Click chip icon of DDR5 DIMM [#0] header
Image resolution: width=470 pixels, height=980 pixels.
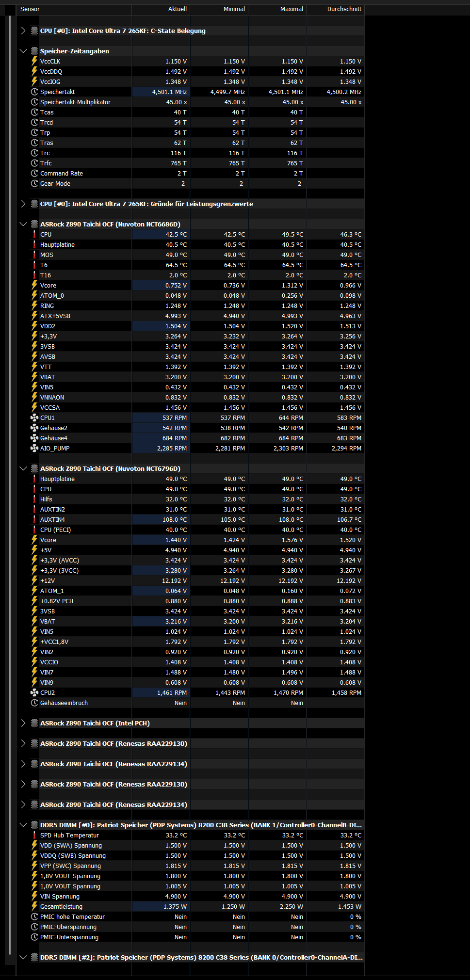click(x=34, y=825)
